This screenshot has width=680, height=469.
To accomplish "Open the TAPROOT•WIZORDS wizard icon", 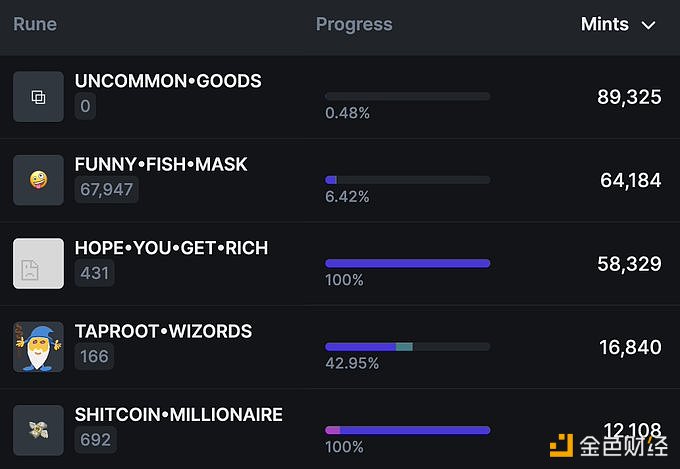I will click(38, 347).
